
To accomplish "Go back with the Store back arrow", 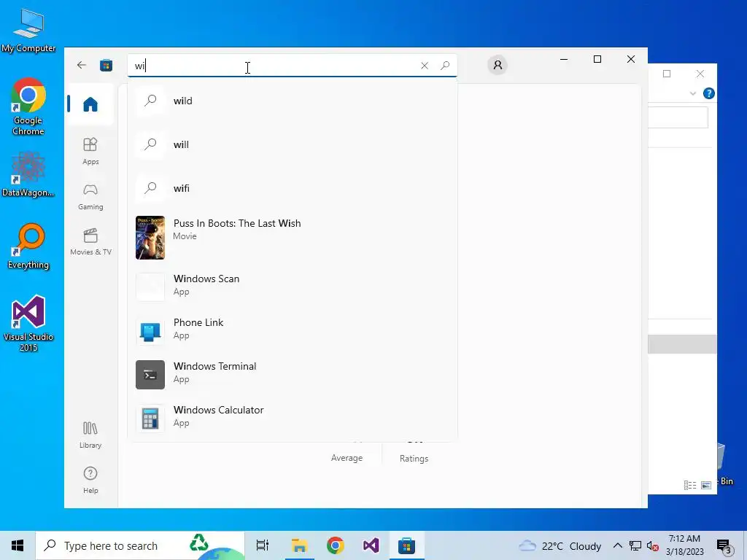I will 82,65.
